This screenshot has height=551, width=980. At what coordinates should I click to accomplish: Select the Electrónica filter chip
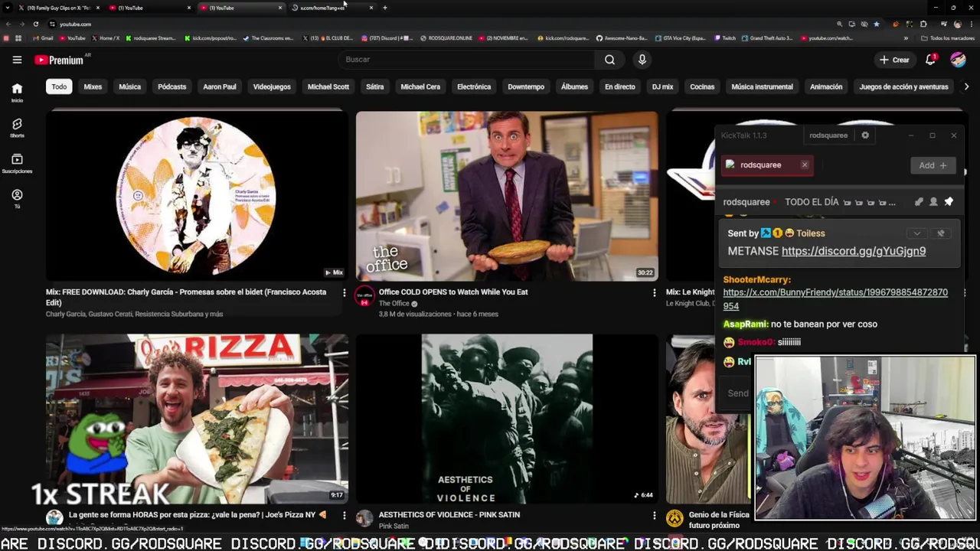474,86
